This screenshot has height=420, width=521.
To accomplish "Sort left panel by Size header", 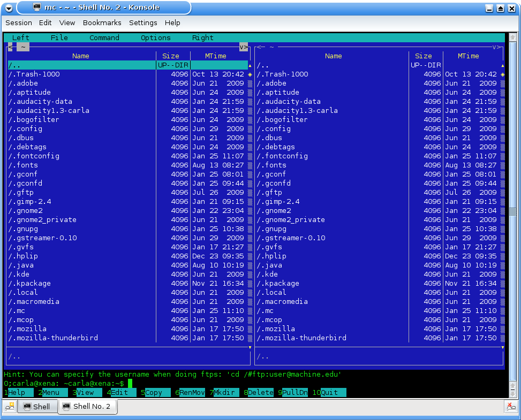I will [171, 56].
